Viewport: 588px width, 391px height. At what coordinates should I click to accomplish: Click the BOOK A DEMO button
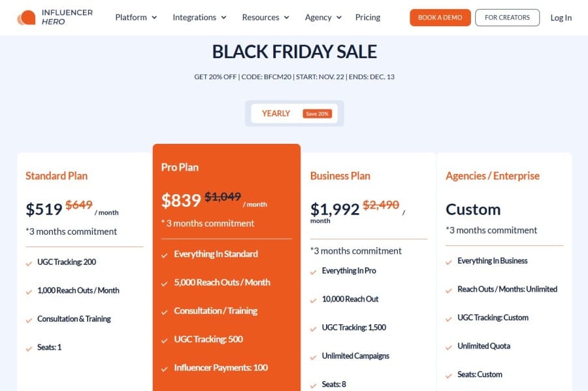pos(440,18)
